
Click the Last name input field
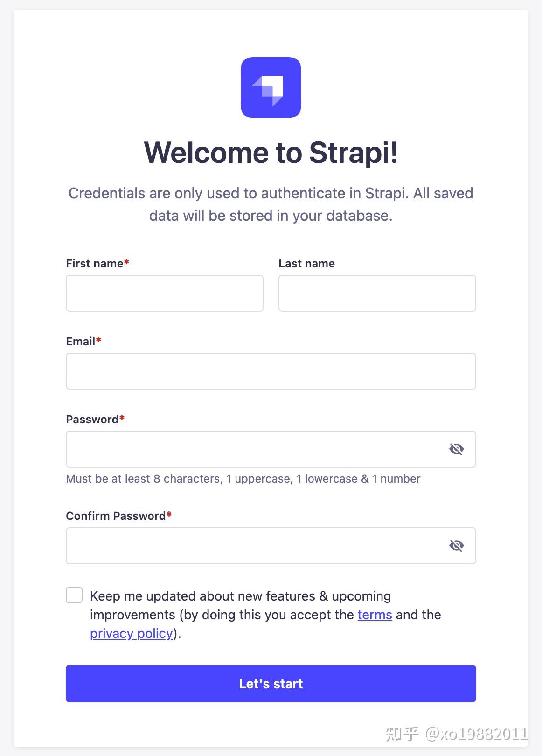376,293
